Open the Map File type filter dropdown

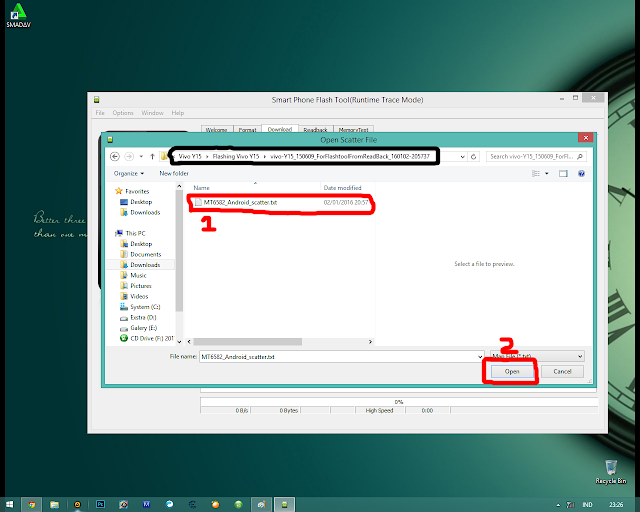[537, 356]
